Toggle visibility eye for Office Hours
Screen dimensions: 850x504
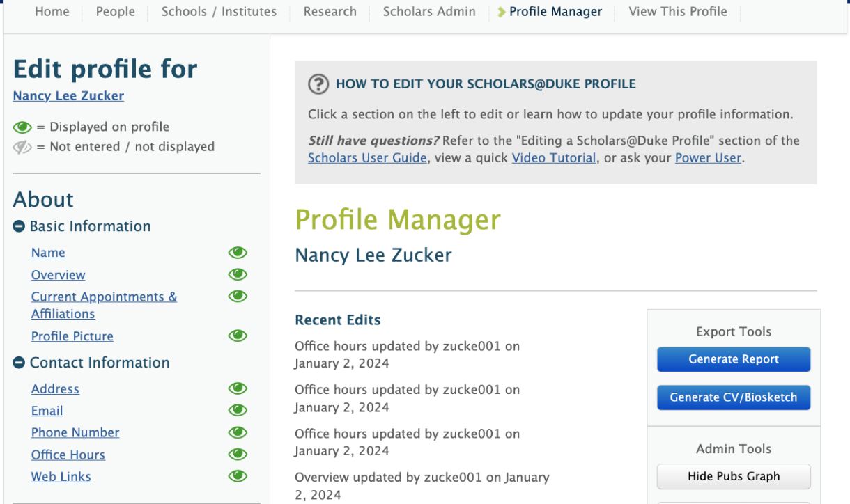(x=238, y=455)
